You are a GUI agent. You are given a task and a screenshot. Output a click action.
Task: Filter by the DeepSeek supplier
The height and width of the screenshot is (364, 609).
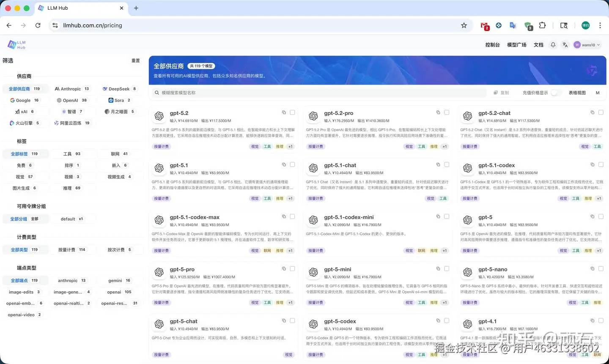(120, 89)
